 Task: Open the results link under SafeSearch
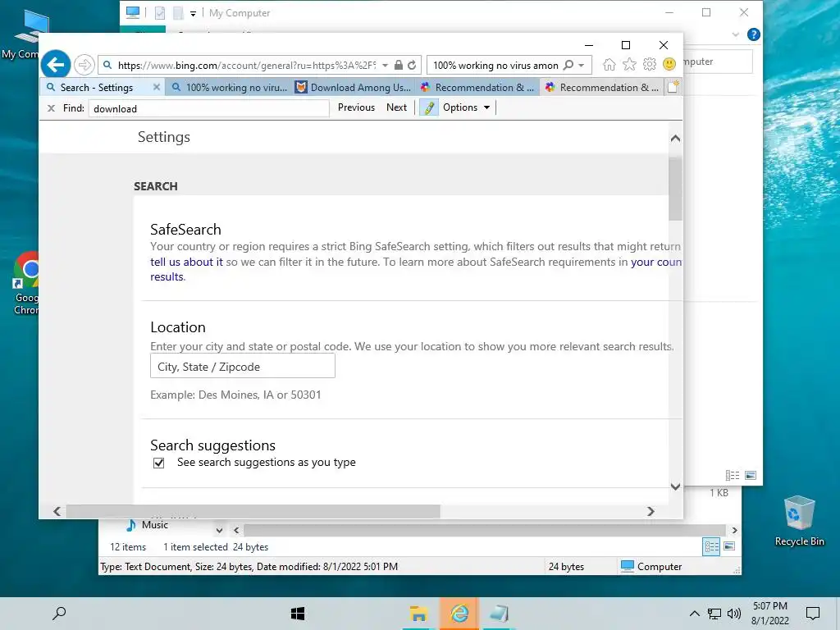click(167, 277)
